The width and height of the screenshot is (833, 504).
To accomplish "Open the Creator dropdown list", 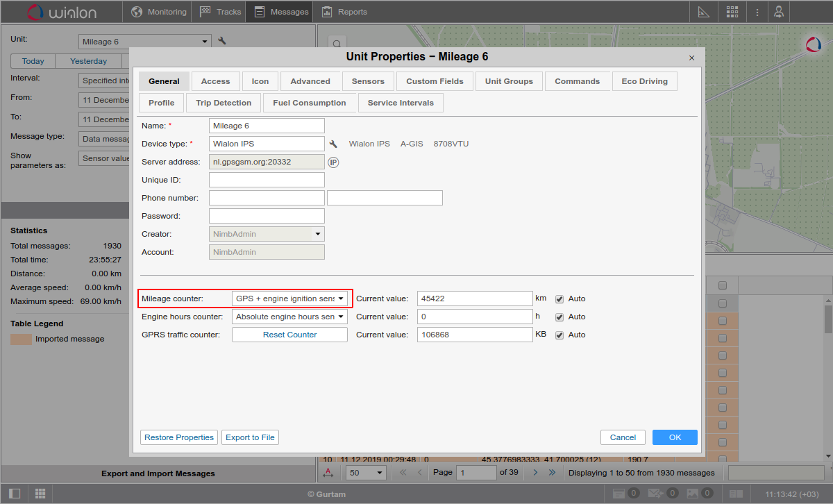I will tap(267, 234).
